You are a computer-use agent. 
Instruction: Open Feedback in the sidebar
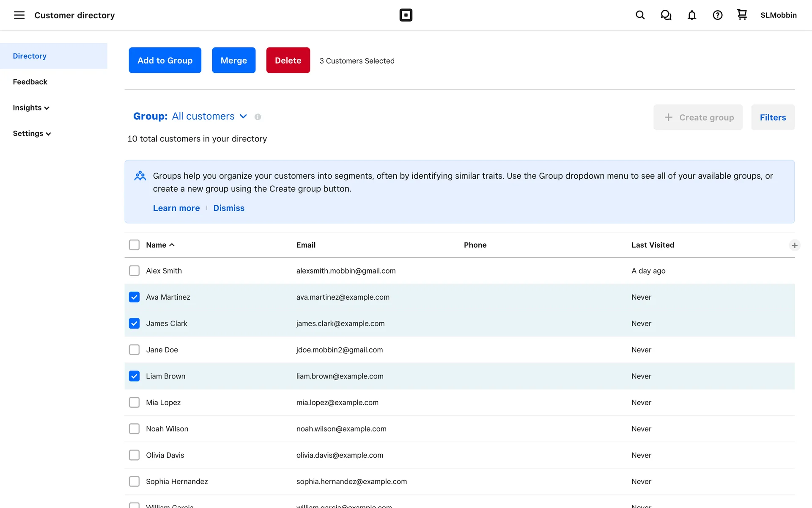point(30,82)
